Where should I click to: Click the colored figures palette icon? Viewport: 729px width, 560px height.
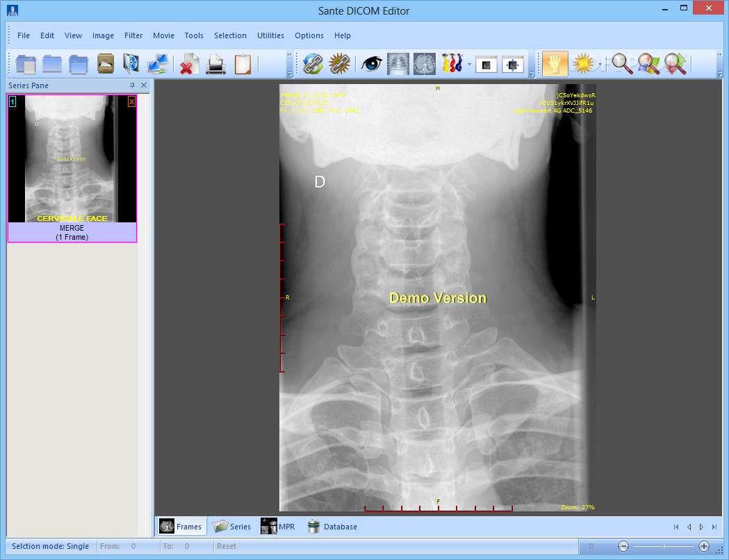(452, 63)
